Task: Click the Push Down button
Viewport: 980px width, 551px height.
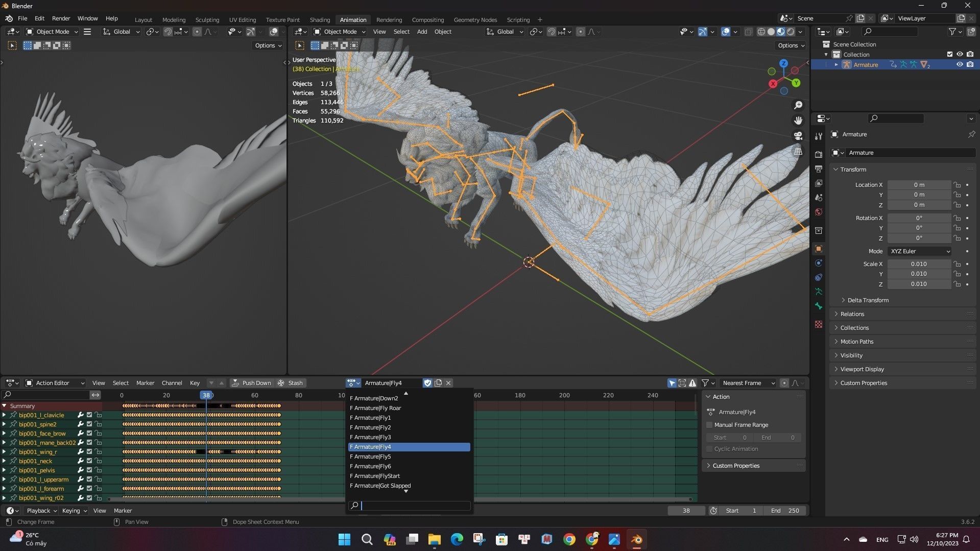Action: click(x=251, y=383)
